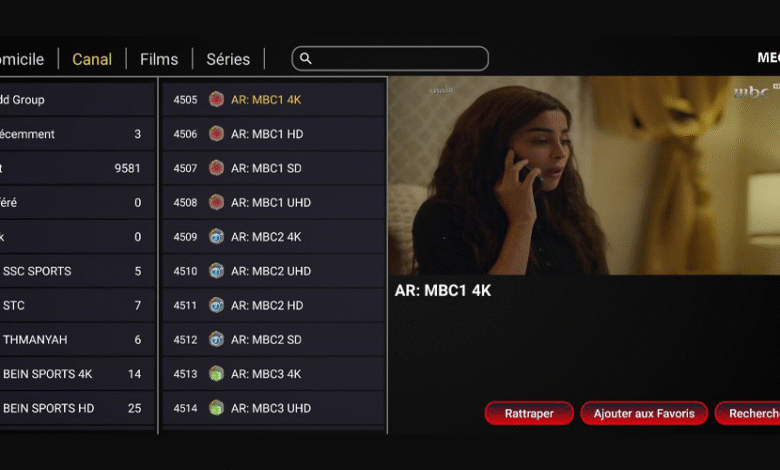Click the search magnifier icon

pyautogui.click(x=305, y=59)
